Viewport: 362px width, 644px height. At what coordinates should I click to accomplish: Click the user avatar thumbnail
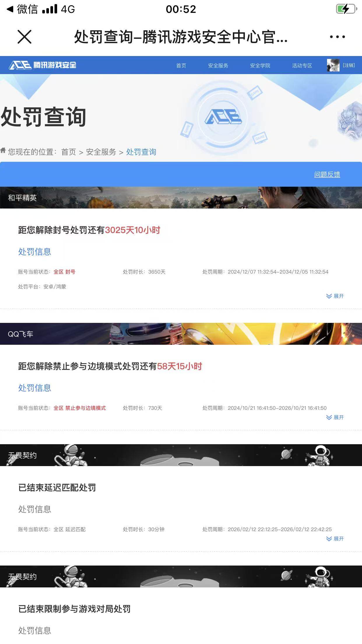pos(333,65)
